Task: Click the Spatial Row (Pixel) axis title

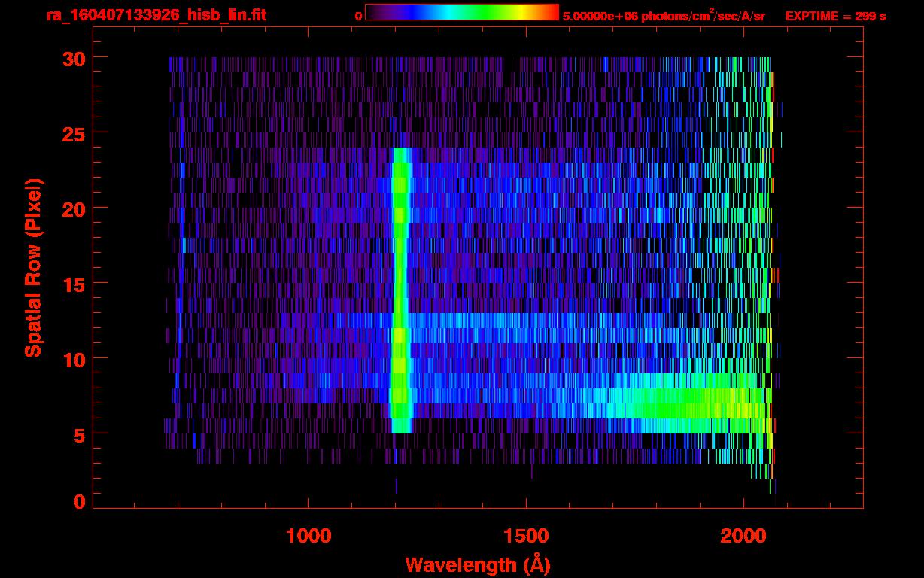Action: (33, 268)
